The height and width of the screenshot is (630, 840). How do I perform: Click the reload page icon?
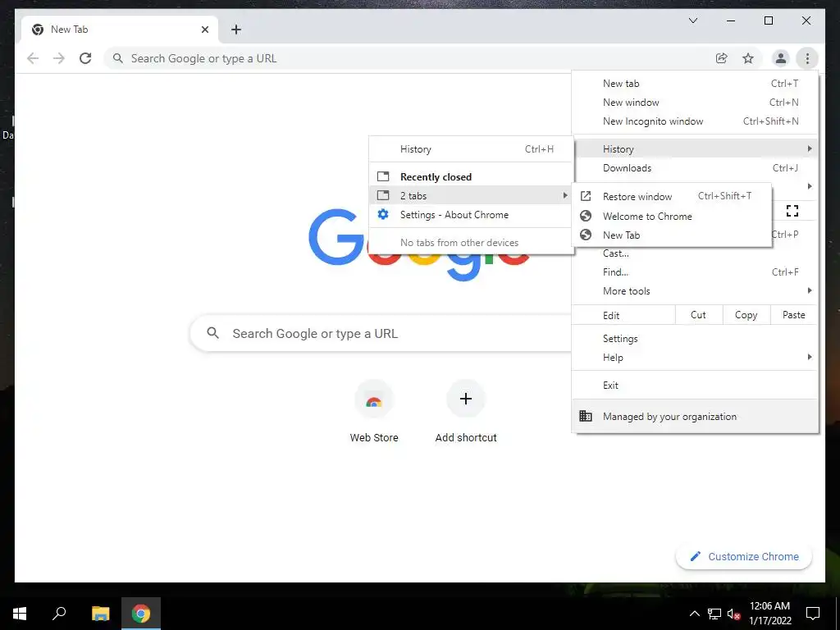(85, 58)
